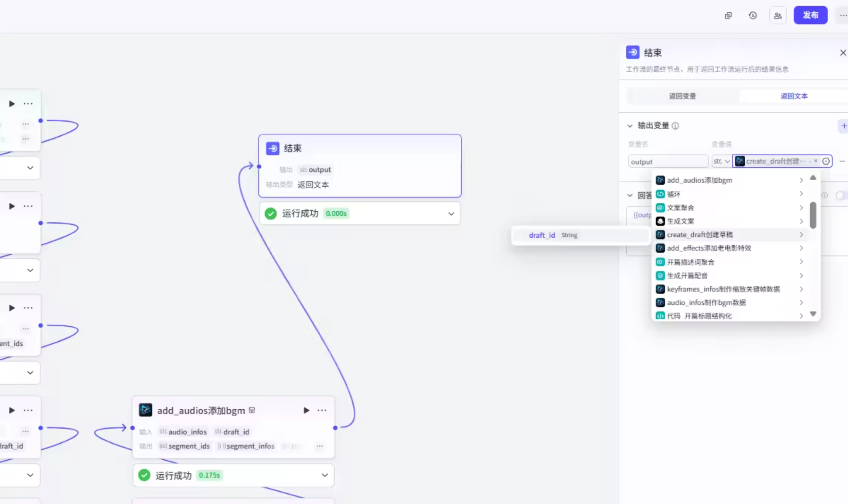Click the 发布 publish button

810,15
